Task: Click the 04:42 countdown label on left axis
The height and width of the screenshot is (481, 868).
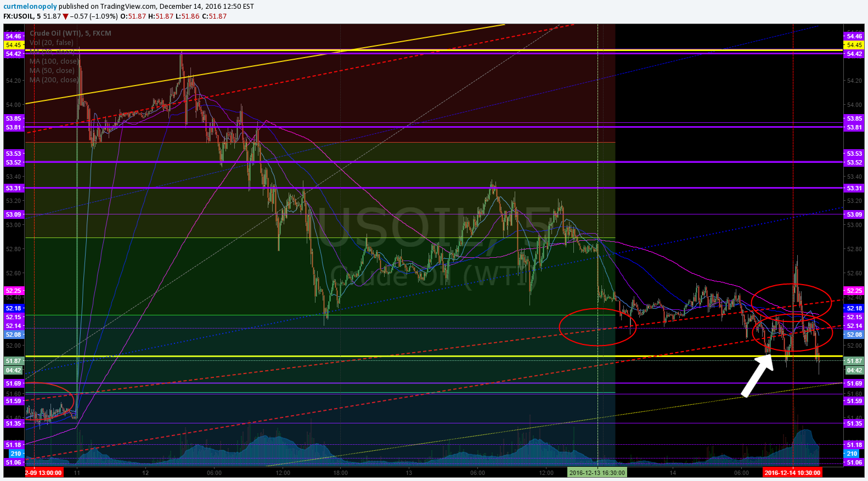Action: point(14,370)
